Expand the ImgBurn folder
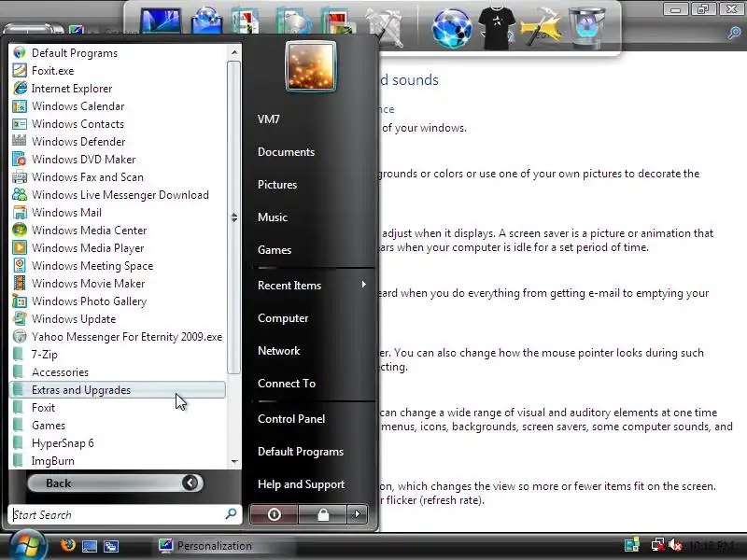The height and width of the screenshot is (560, 747). [118, 460]
